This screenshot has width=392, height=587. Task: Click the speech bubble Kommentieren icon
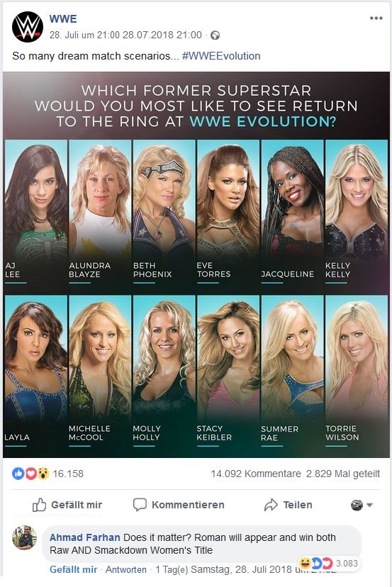coord(140,505)
